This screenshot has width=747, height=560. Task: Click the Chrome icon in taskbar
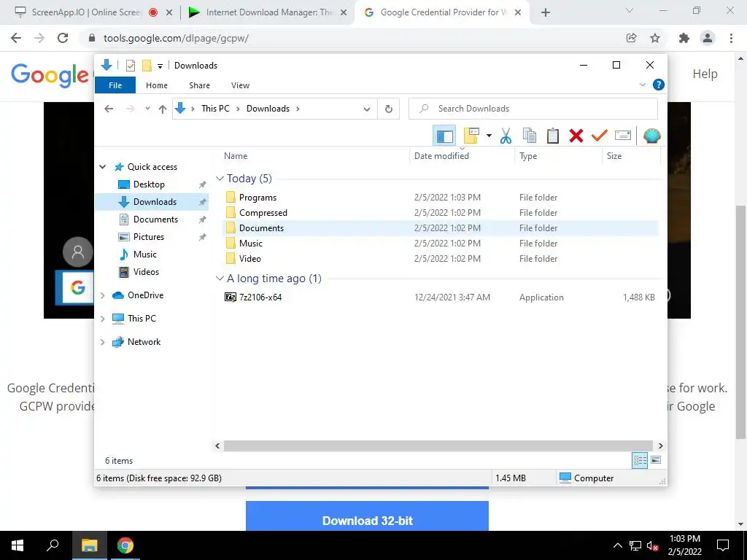(125, 545)
